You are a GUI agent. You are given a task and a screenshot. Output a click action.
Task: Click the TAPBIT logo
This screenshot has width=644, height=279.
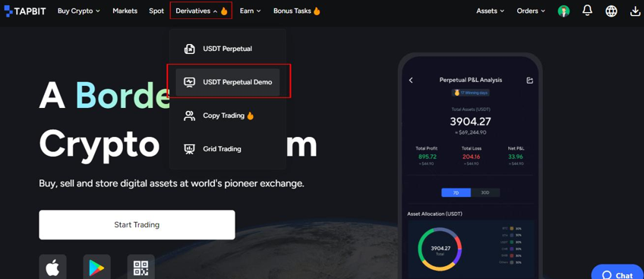pyautogui.click(x=27, y=11)
